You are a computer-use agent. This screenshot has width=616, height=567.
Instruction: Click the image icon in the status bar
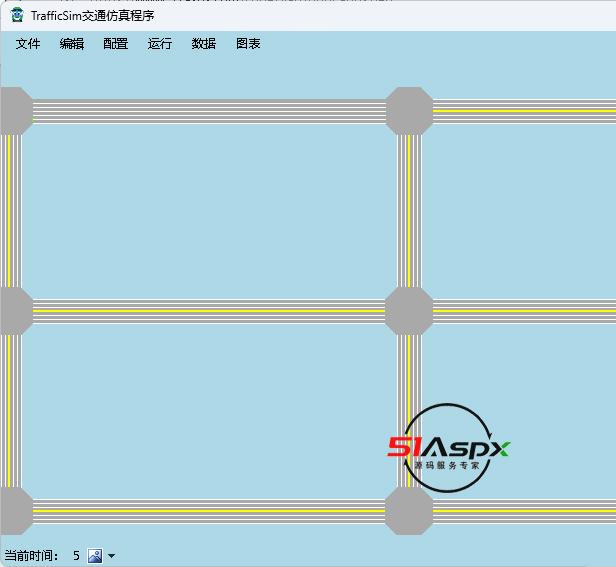[x=95, y=555]
